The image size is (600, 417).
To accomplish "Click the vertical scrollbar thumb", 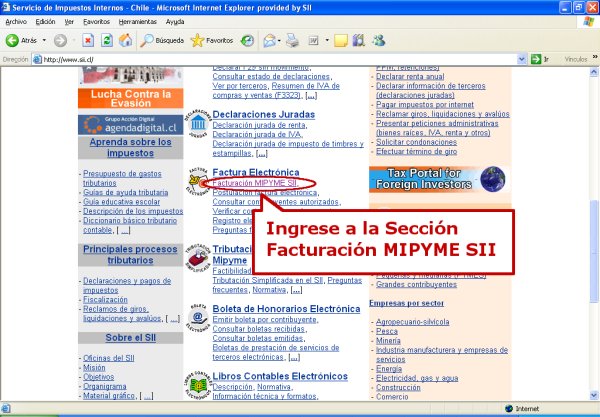I will pos(594,251).
